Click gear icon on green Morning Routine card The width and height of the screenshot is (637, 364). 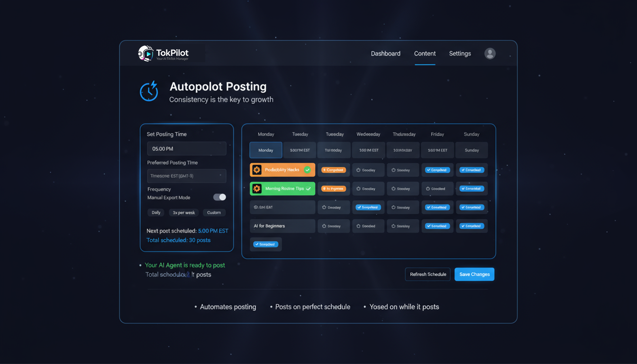point(257,189)
